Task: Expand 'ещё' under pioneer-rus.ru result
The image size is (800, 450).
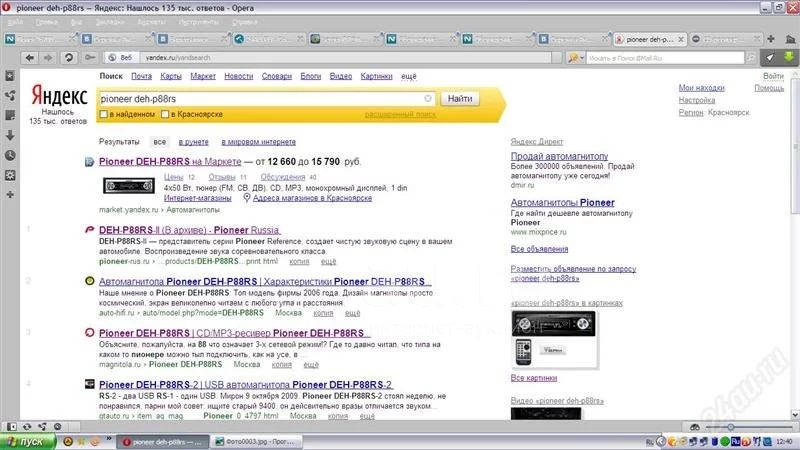Action: coord(329,261)
